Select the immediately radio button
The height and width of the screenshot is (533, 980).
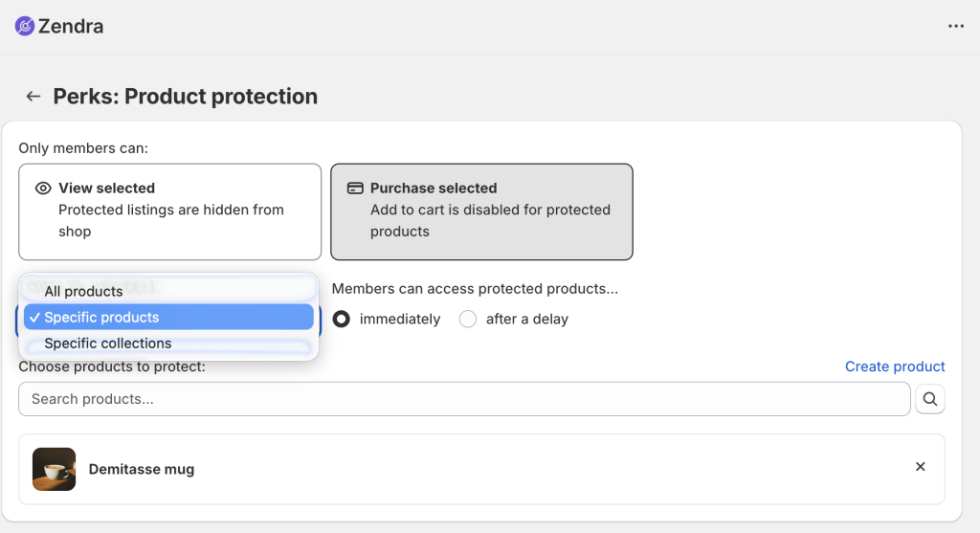click(x=342, y=320)
